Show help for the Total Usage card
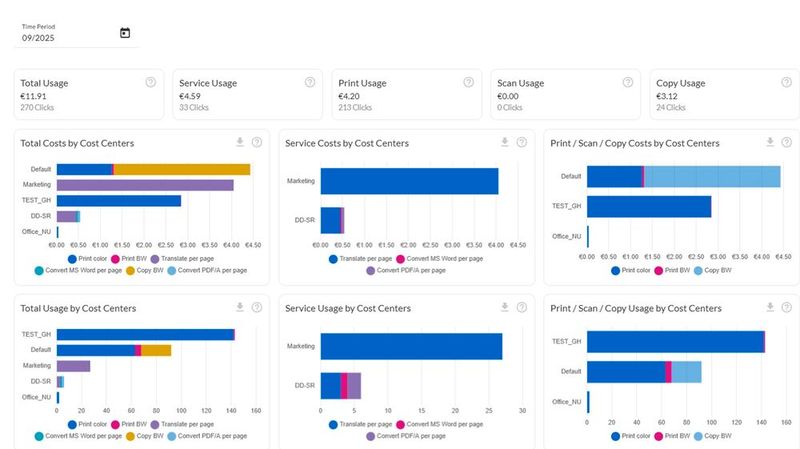Image resolution: width=800 pixels, height=449 pixels. (151, 82)
